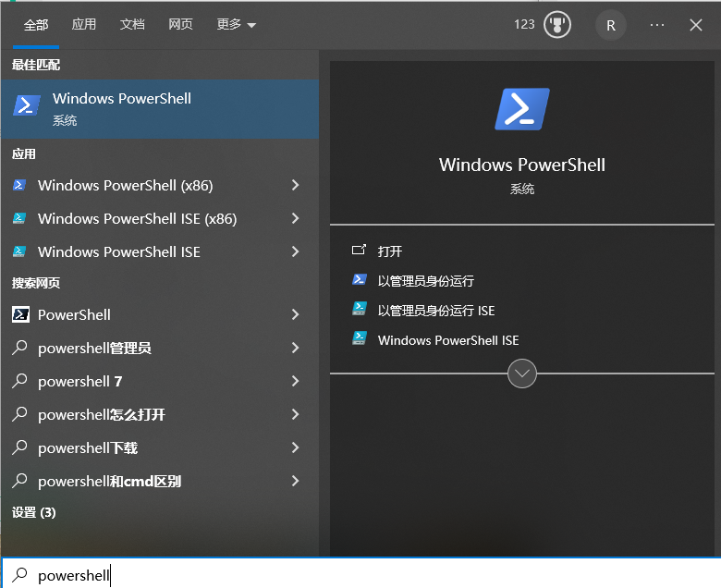The image size is (721, 588).
Task: Click the Windows PowerShell ISE (x86) icon
Action: coord(19,218)
